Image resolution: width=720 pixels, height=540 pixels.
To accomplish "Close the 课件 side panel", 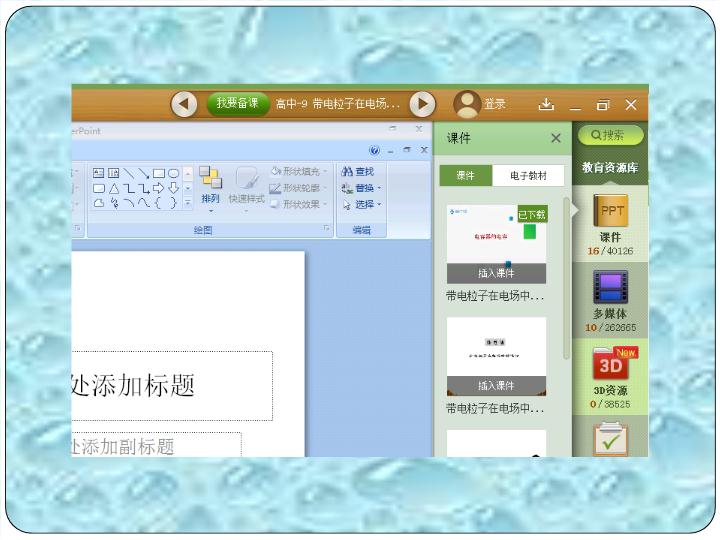I will (556, 139).
